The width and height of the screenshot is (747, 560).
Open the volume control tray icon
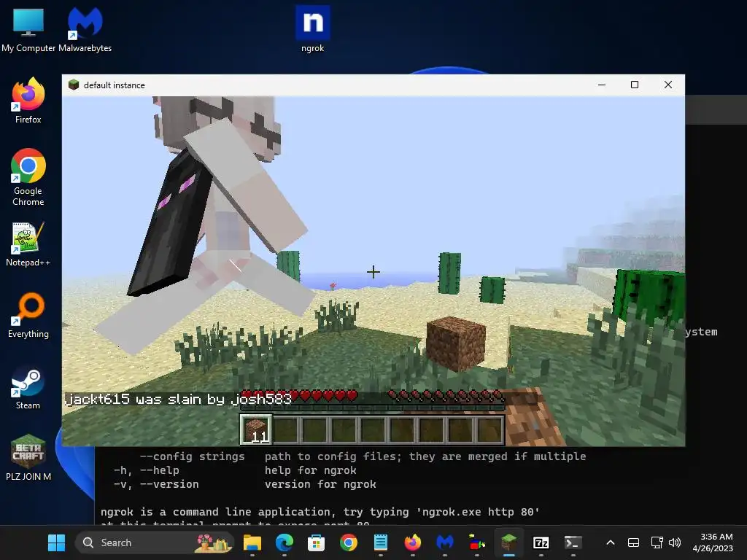[675, 542]
